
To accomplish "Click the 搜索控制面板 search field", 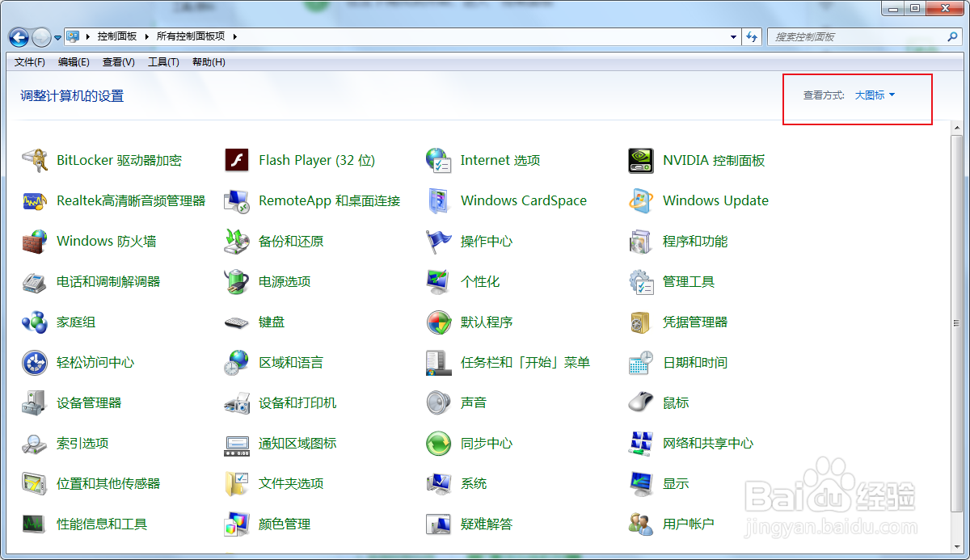I will (857, 36).
